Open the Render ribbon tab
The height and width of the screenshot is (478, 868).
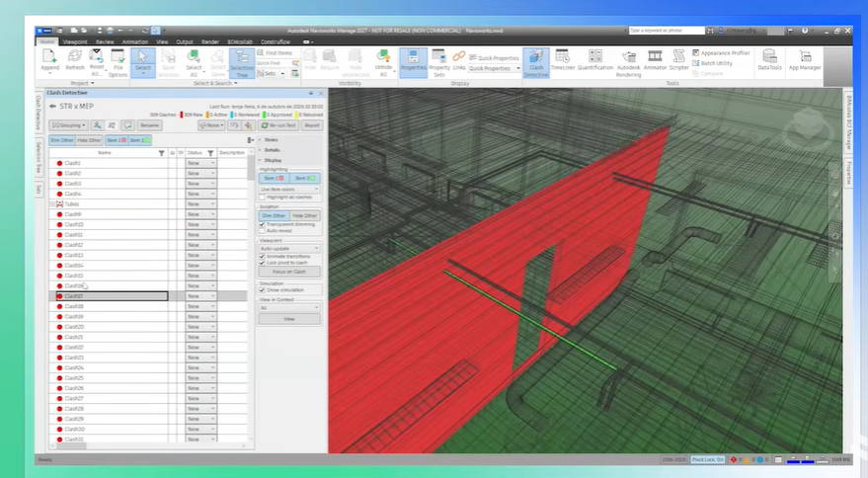(210, 42)
